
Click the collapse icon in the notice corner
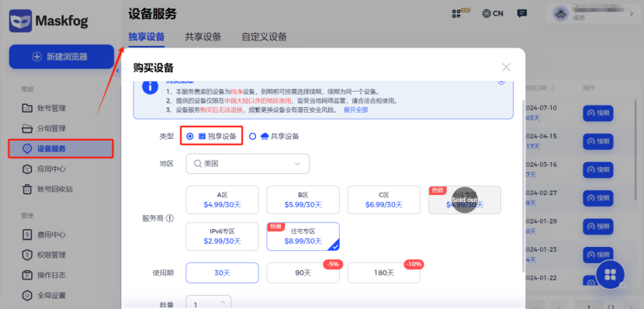(x=501, y=82)
